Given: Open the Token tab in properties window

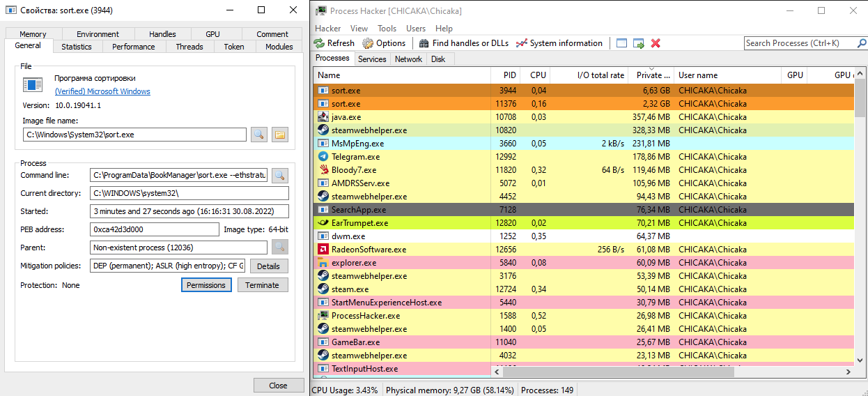Looking at the screenshot, I should [234, 47].
